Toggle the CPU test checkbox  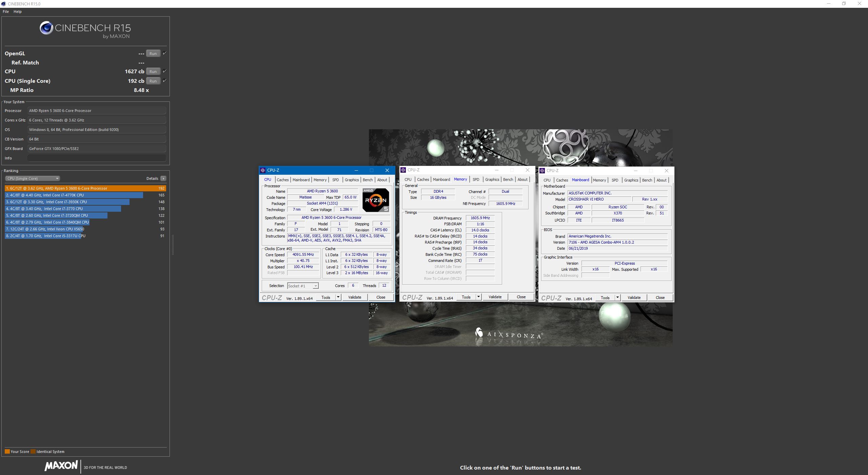coord(164,71)
